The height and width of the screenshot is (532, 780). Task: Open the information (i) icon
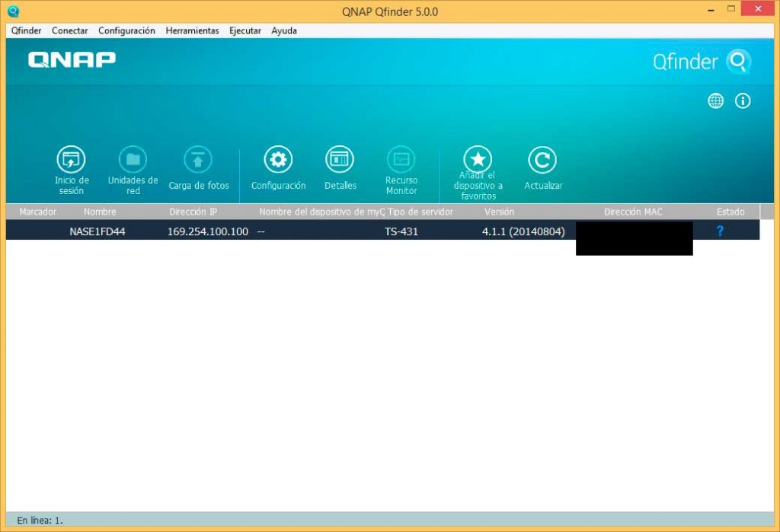743,101
